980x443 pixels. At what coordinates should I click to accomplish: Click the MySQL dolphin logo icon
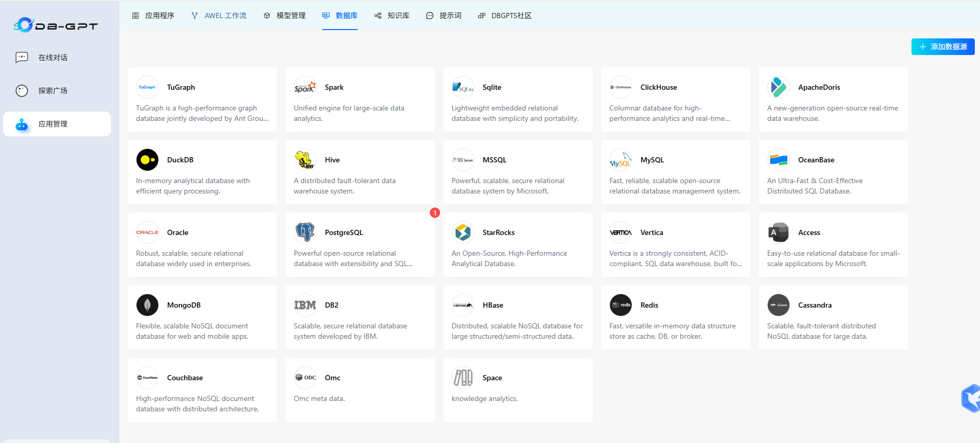(621, 160)
